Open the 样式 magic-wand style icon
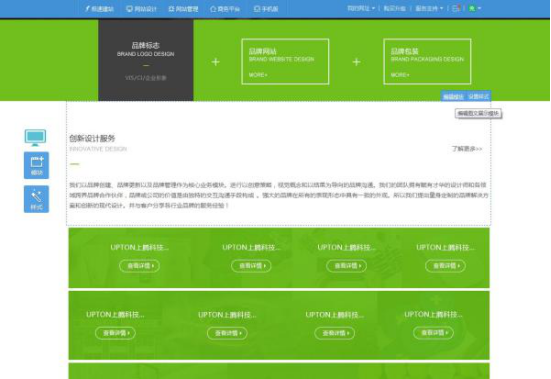551x379 pixels. pyautogui.click(x=37, y=199)
